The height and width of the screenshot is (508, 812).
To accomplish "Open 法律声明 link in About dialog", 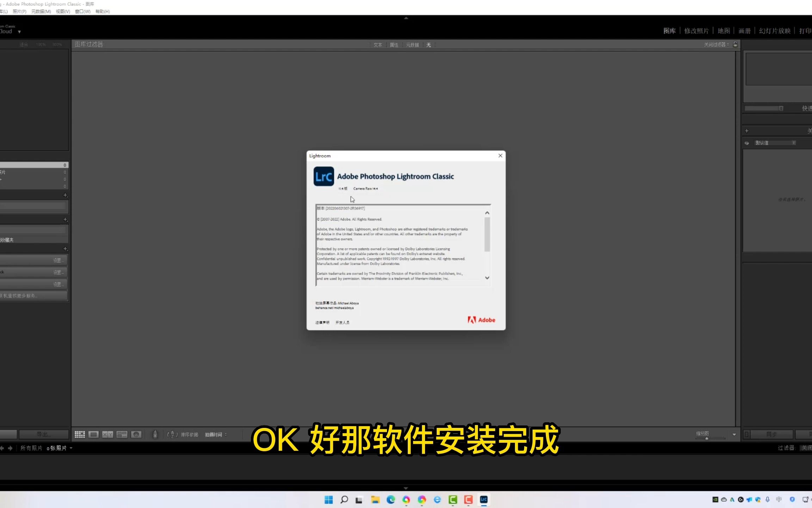I will 322,322.
